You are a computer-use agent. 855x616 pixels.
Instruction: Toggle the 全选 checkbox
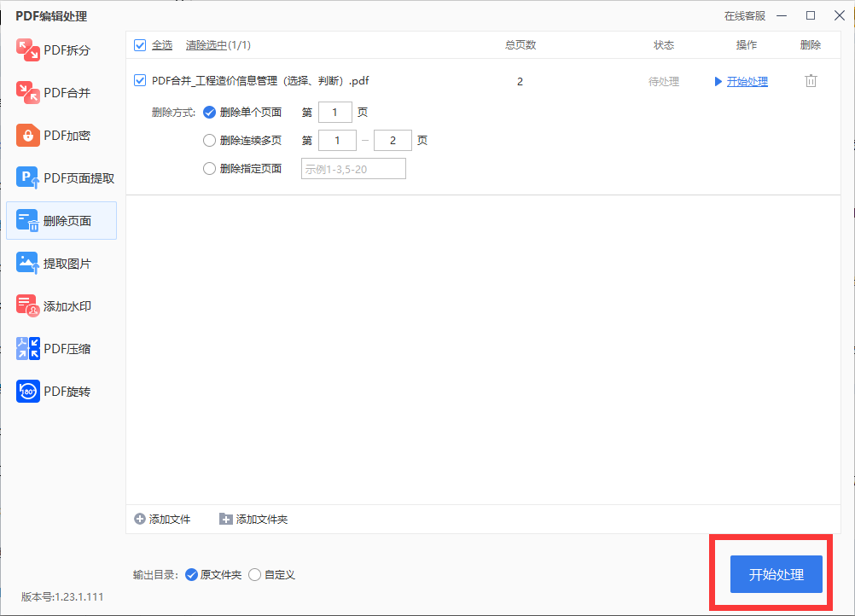click(x=140, y=45)
